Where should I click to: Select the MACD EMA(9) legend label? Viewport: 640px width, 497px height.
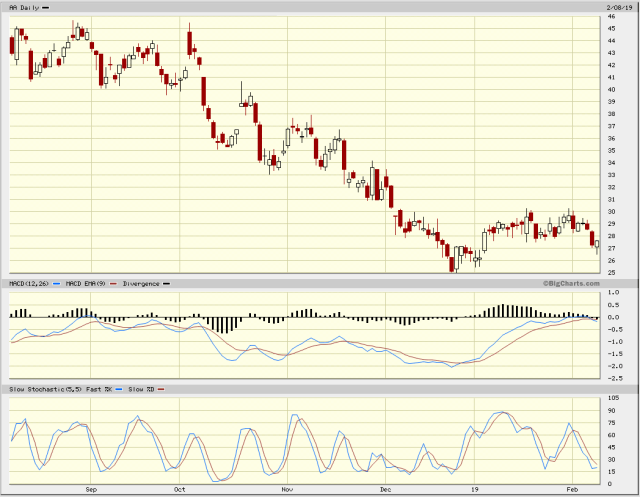[86, 283]
